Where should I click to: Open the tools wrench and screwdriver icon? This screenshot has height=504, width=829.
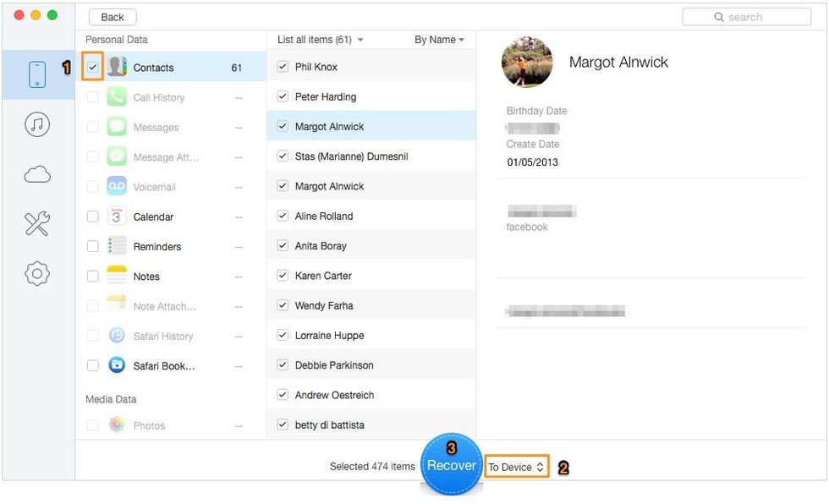pyautogui.click(x=37, y=224)
